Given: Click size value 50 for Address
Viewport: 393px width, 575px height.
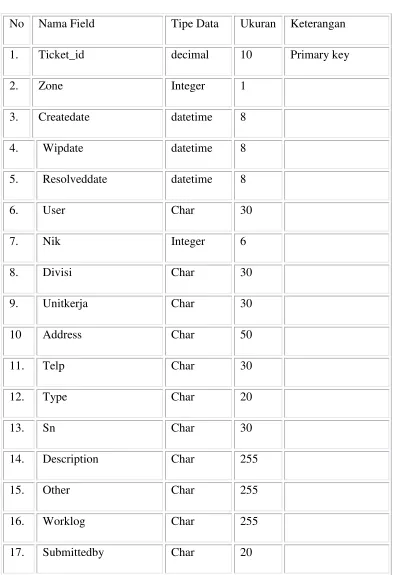Looking at the screenshot, I should tap(246, 334).
